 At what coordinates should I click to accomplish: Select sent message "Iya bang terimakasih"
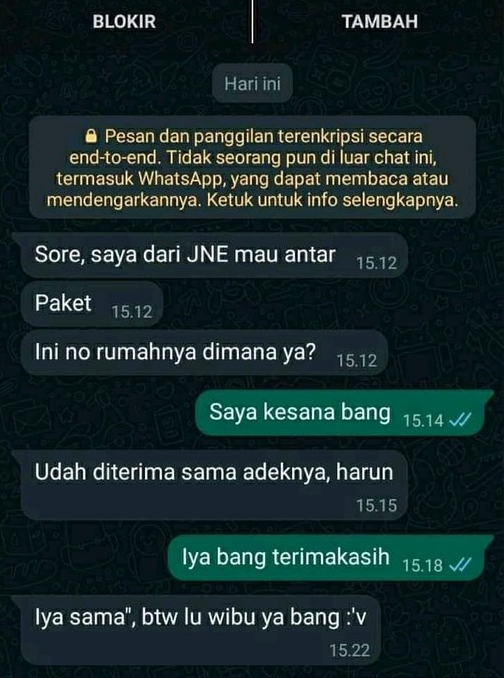click(x=330, y=557)
